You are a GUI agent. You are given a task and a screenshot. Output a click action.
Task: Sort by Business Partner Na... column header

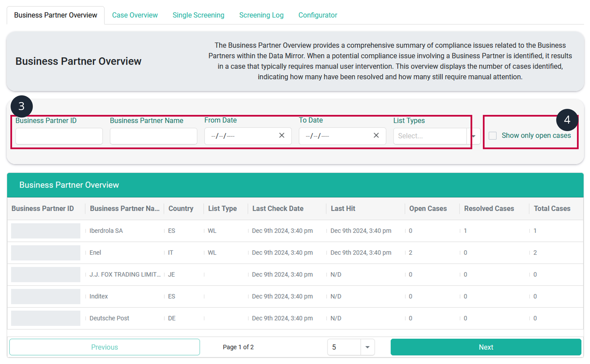point(125,209)
